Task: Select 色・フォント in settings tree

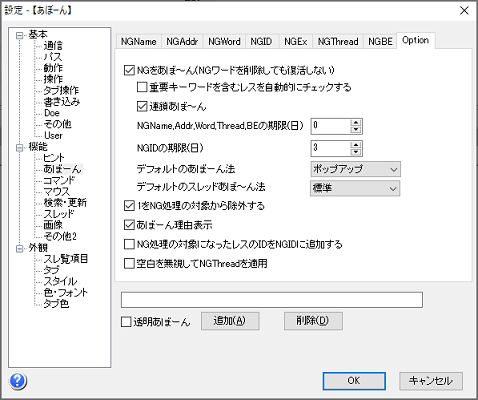Action: tap(65, 293)
